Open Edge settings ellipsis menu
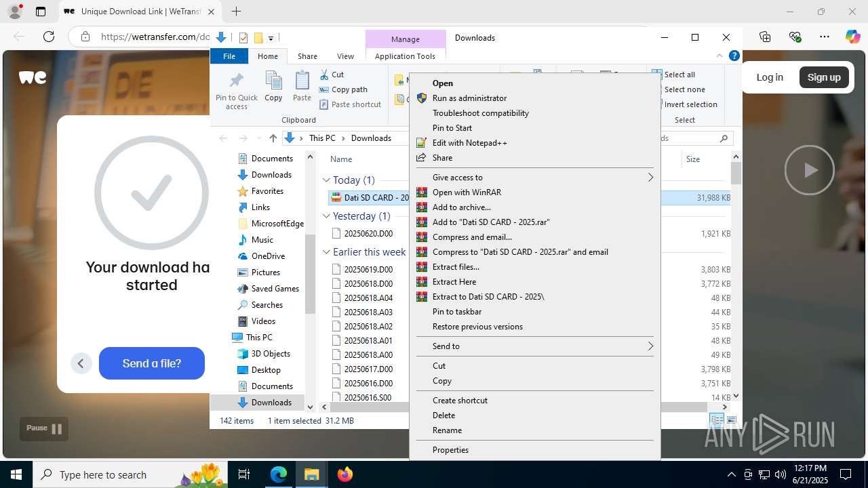868x488 pixels. (825, 37)
